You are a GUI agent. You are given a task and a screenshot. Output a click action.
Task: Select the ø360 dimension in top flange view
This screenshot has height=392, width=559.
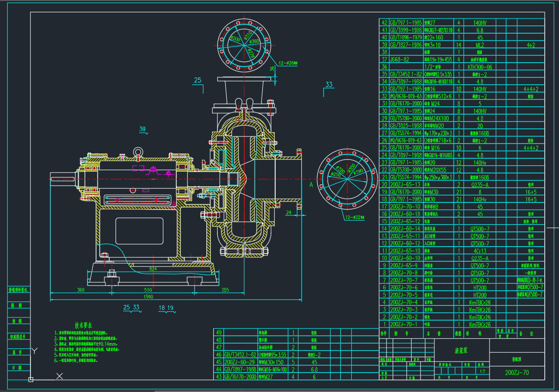(255, 42)
